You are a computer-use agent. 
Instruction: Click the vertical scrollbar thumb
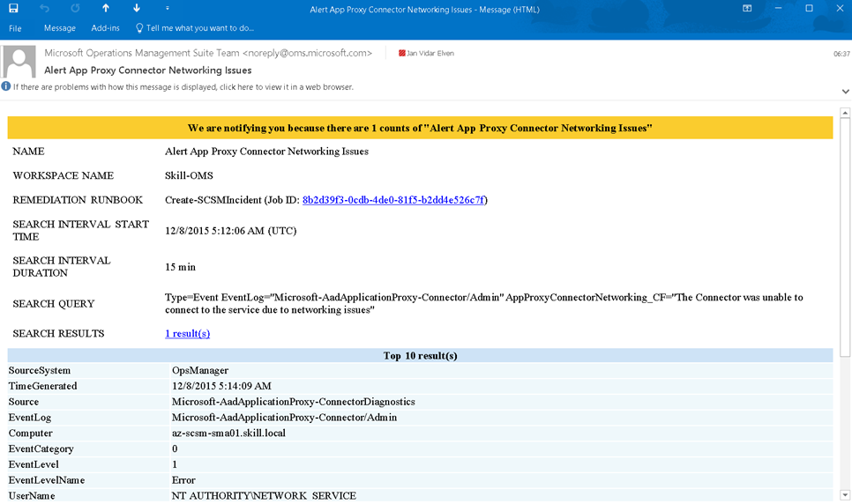tap(845, 237)
